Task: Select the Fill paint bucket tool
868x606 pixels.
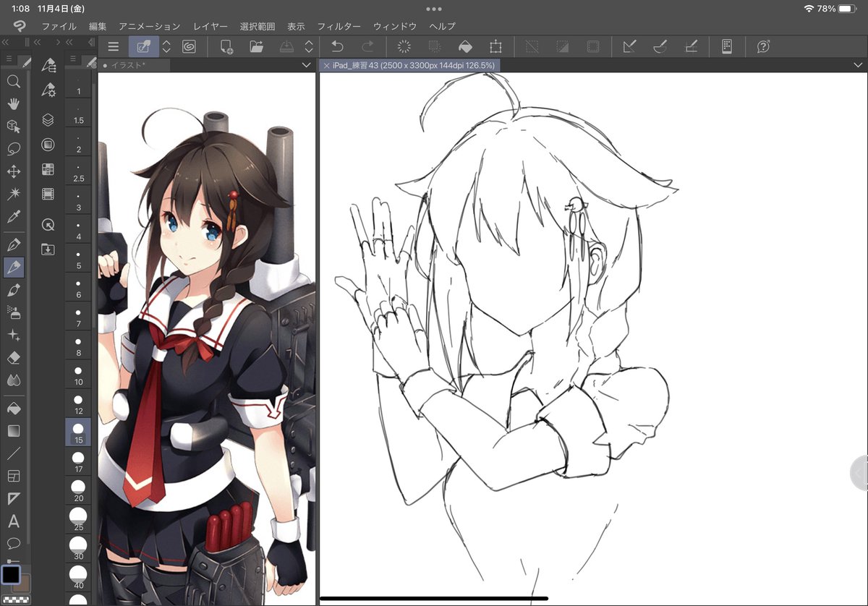Action: (13, 409)
